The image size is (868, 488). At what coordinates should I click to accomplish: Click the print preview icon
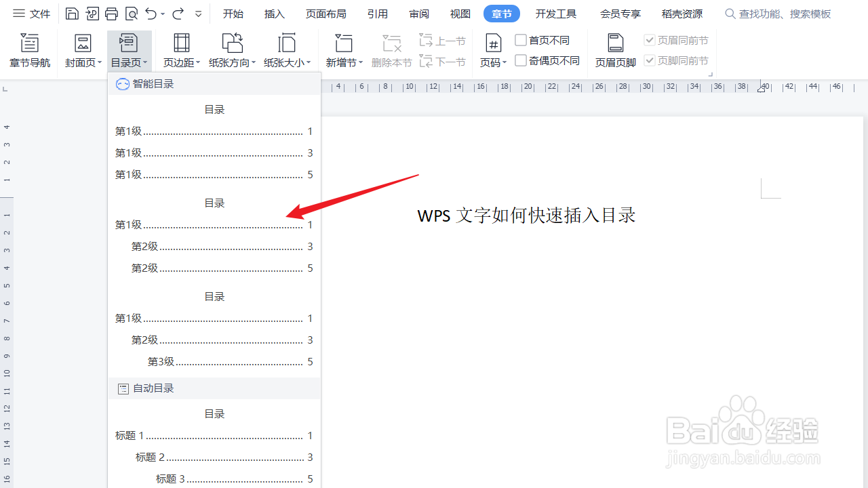[132, 14]
